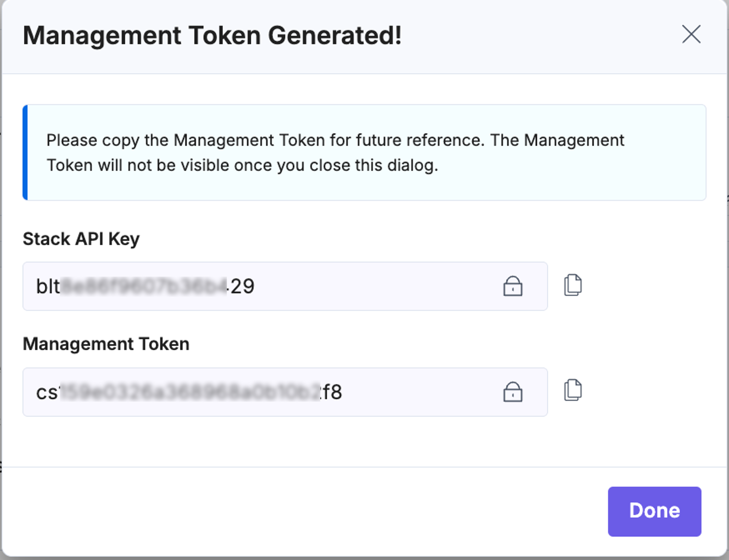Viewport: 729px width, 560px height.
Task: Click the lock icon in Management Token field
Action: 513,392
